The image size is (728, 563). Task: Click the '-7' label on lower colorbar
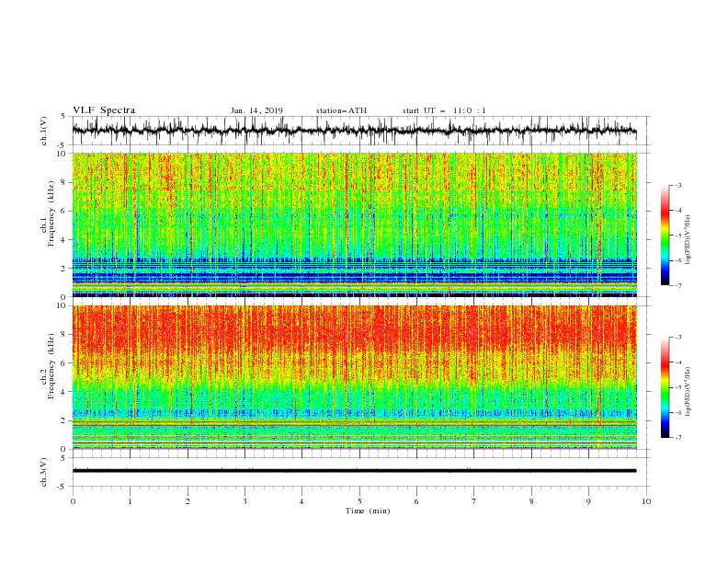(x=677, y=437)
